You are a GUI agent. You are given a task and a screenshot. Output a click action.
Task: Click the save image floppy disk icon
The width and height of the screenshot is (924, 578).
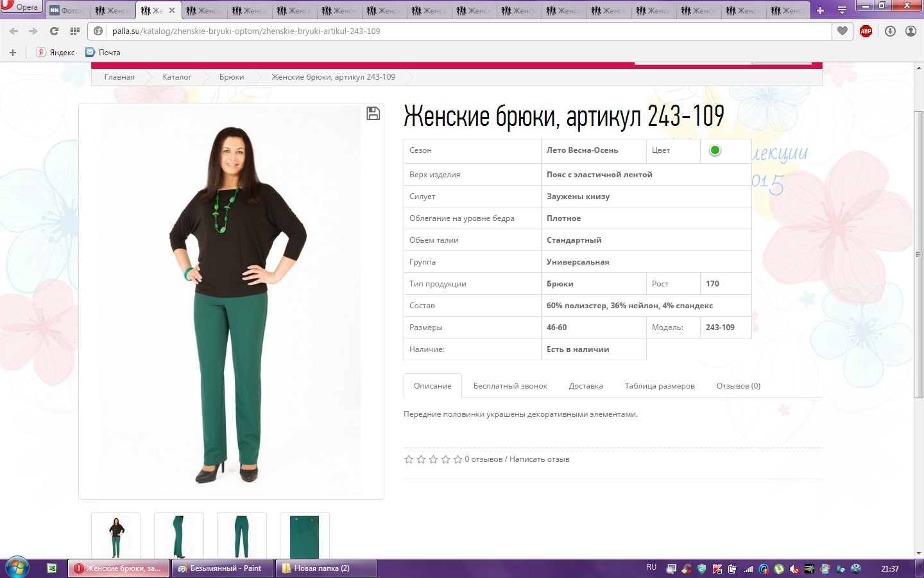[x=373, y=114]
